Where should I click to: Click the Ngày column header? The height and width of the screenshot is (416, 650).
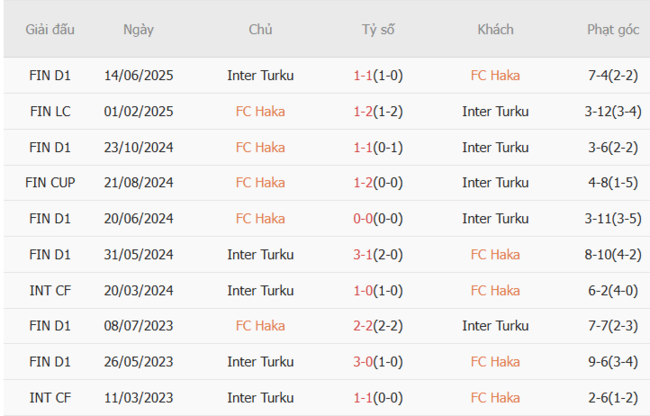(x=138, y=29)
